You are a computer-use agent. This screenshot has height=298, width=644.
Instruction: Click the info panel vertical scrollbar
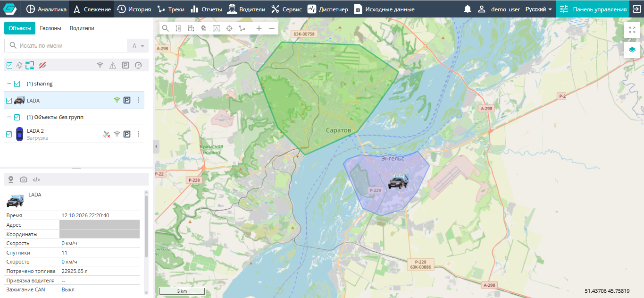coord(146,227)
